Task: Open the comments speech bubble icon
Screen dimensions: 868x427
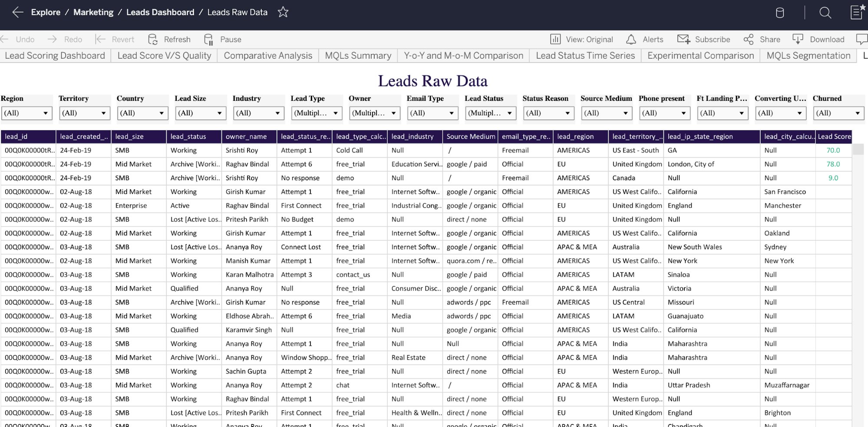Action: click(862, 40)
